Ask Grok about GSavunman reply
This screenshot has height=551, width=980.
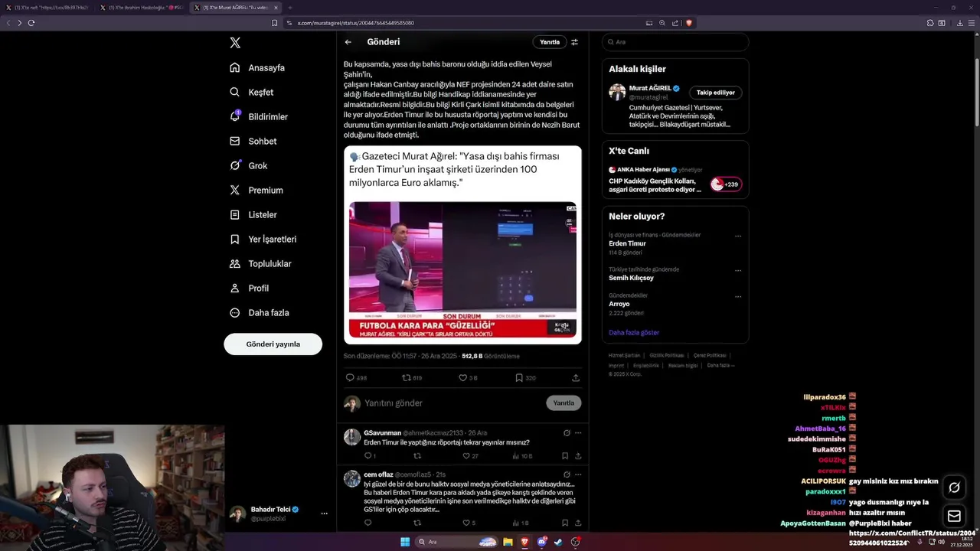[567, 432]
